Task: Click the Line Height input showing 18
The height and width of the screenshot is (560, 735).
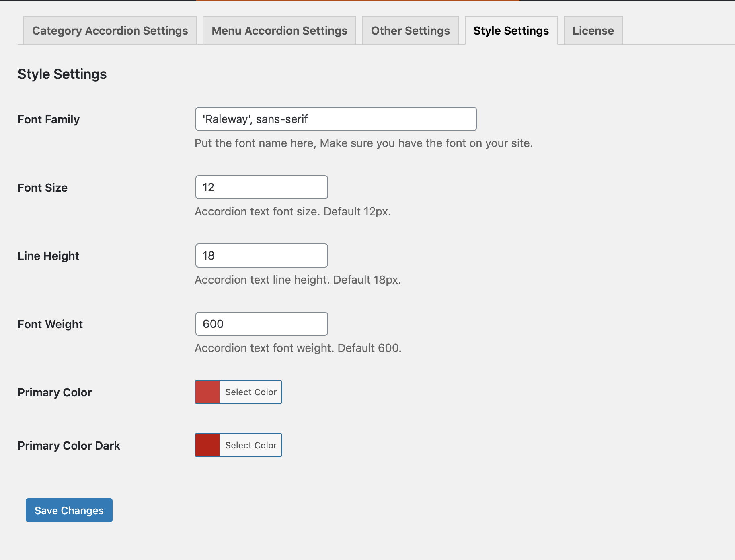Action: click(x=261, y=255)
